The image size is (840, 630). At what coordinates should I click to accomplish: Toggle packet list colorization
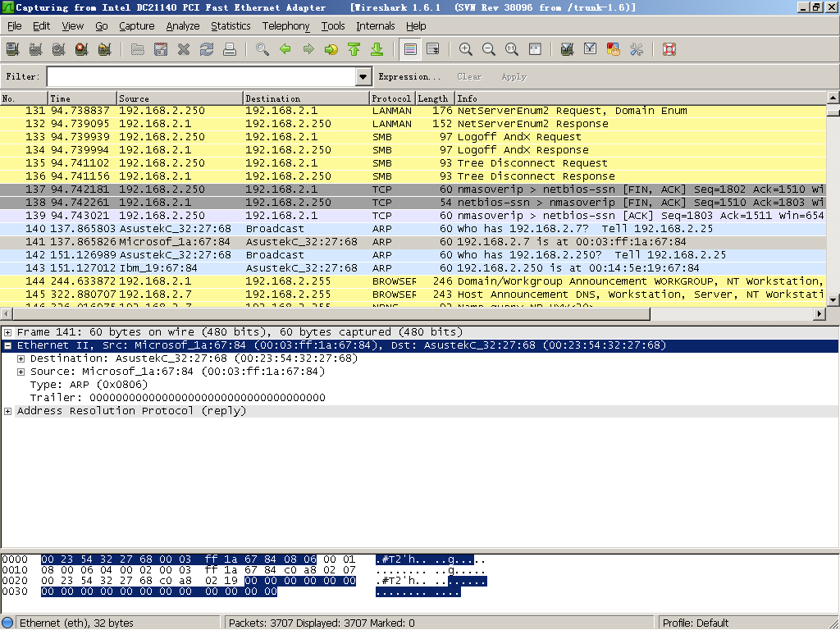(x=410, y=50)
